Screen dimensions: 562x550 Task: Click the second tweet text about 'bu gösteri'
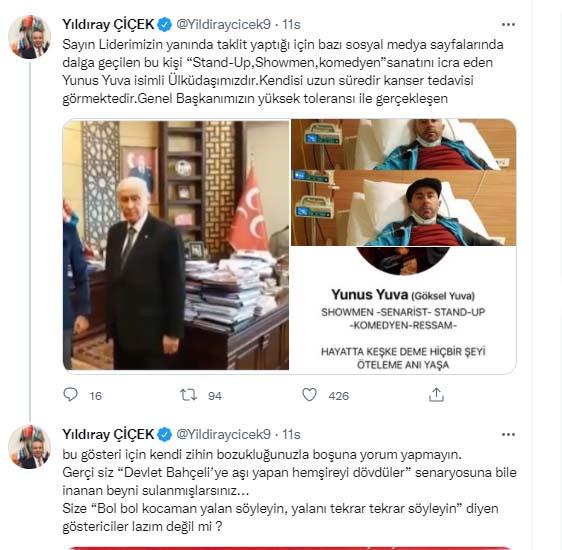point(289,490)
